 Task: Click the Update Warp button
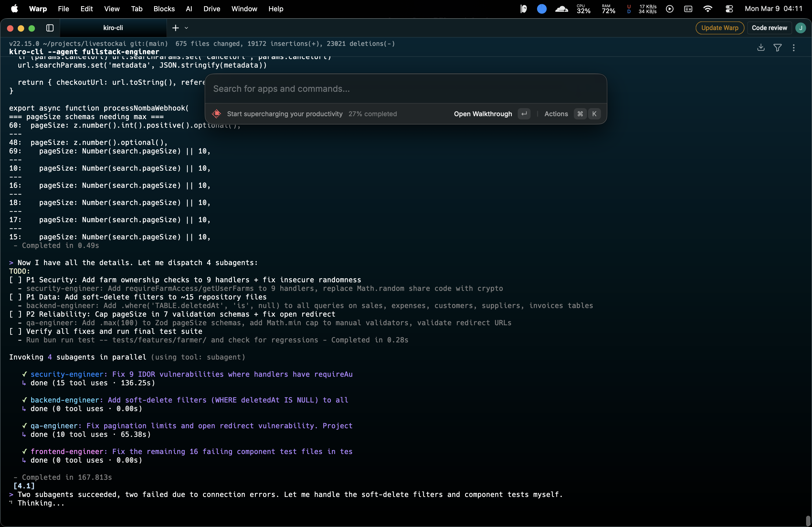coord(720,28)
